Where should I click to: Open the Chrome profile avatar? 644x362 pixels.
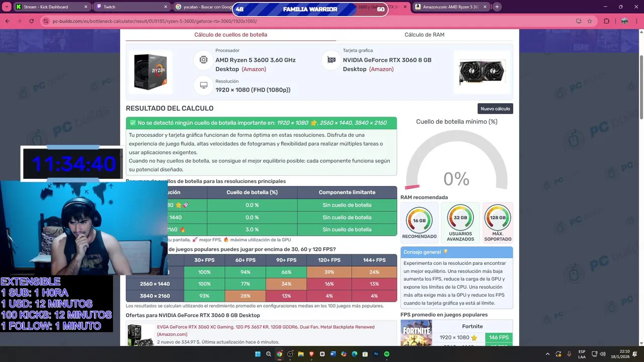click(x=624, y=21)
